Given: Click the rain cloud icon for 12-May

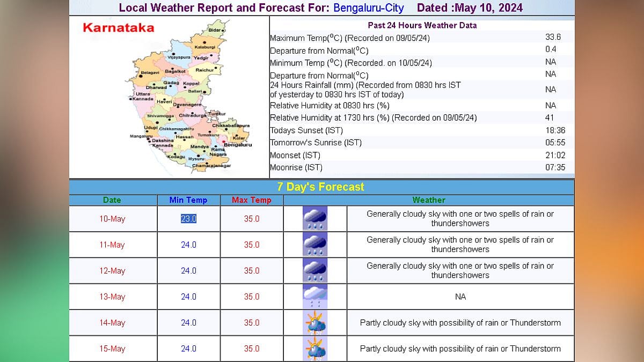Looking at the screenshot, I should (315, 270).
